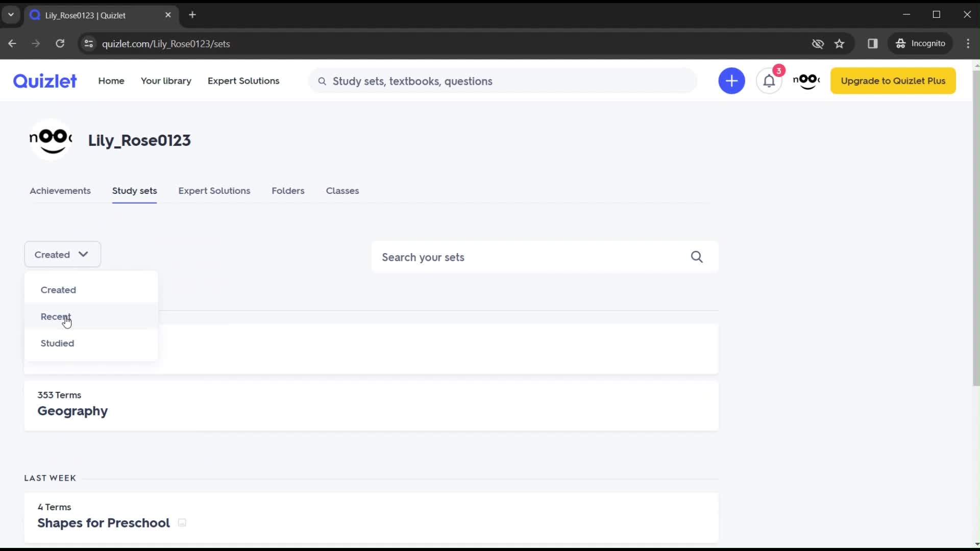The width and height of the screenshot is (980, 551).
Task: Open the notifications bell
Action: pos(769,81)
